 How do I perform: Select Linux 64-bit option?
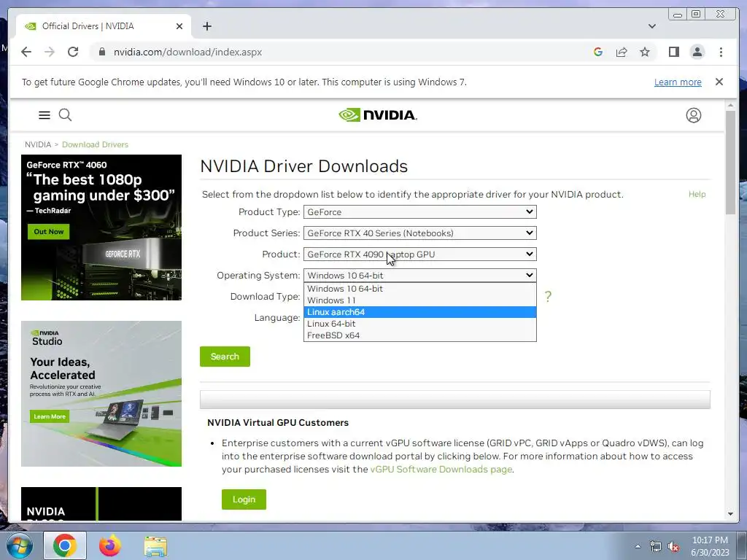[x=419, y=323]
